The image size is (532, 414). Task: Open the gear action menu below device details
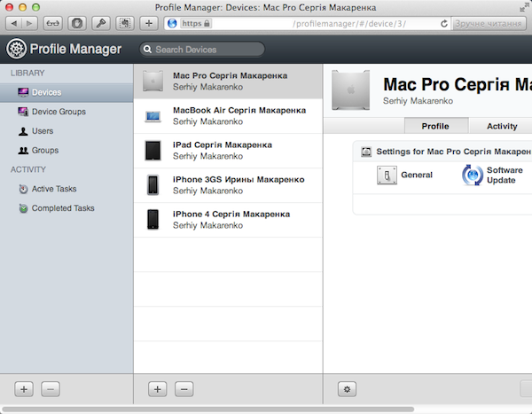(347, 388)
